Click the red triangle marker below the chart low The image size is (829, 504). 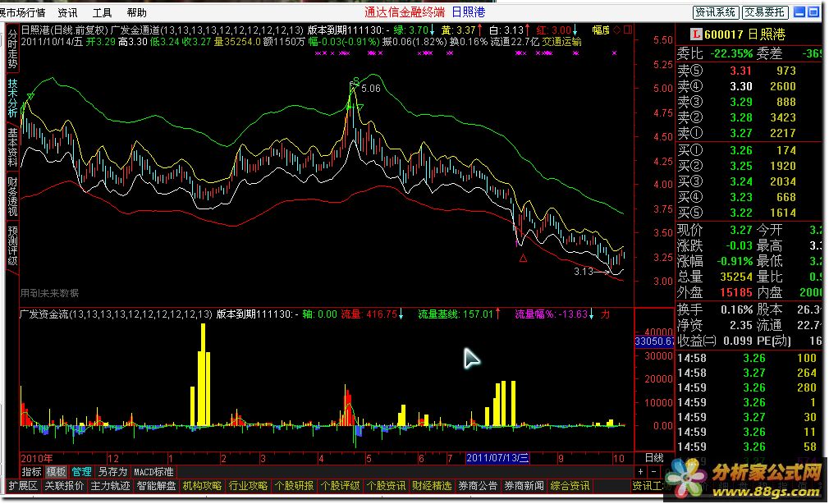(x=523, y=258)
